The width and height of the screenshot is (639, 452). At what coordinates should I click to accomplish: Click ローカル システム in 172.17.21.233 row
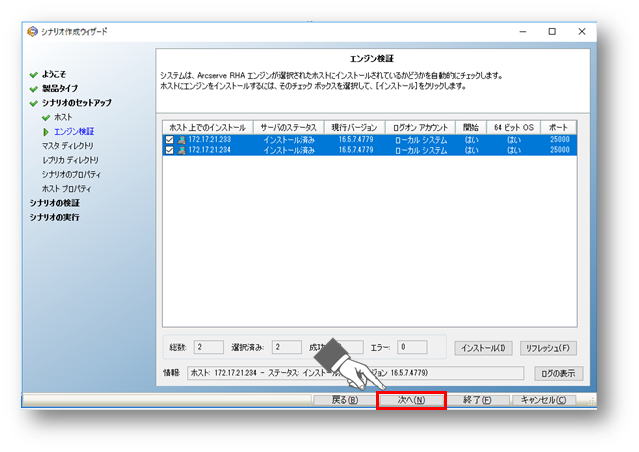421,140
